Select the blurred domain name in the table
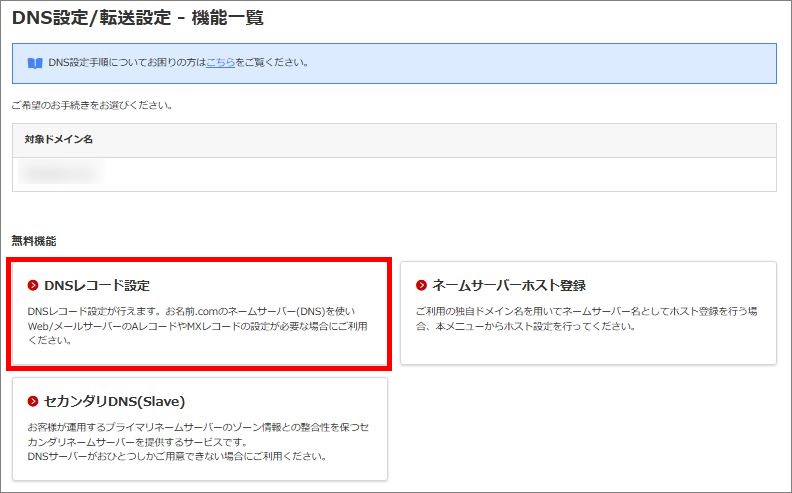Screen dimensions: 792x493 59,173
